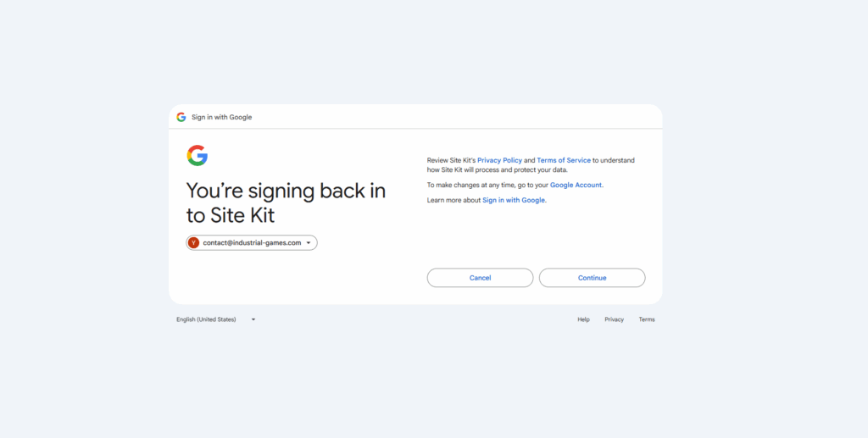The image size is (868, 438).
Task: Expand the account chooser dropdown arrow
Action: coord(309,243)
